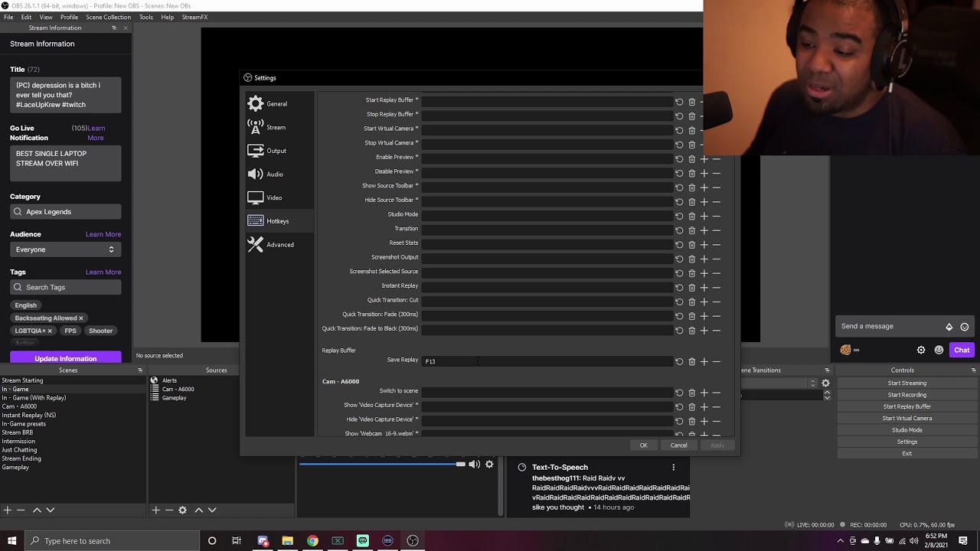Open audio mixer gear settings
980x551 pixels.
(489, 464)
